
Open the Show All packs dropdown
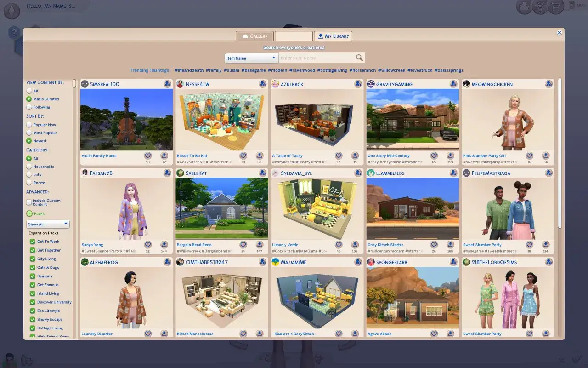click(47, 224)
